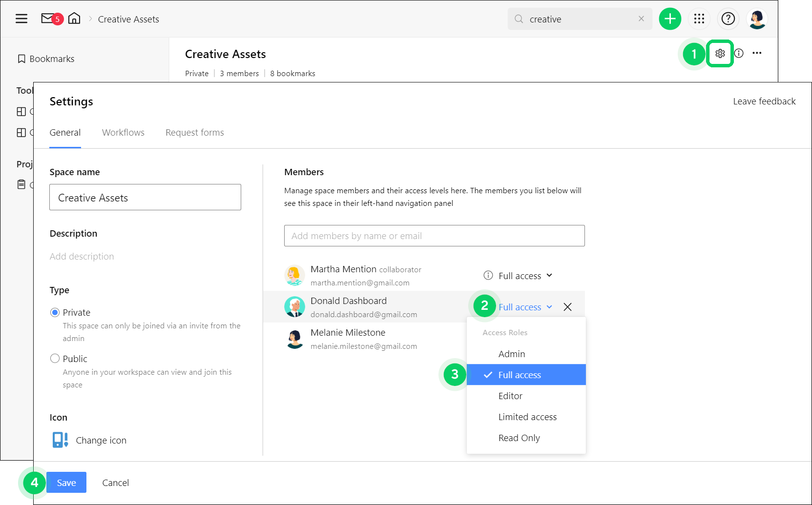Image resolution: width=812 pixels, height=505 pixels.
Task: Choose Full access role in the list
Action: tap(526, 375)
